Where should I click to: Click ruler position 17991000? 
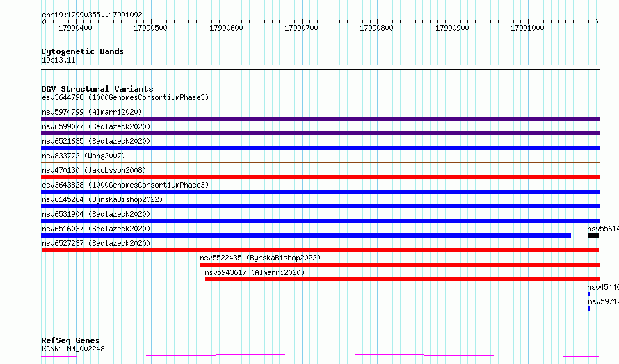(x=527, y=28)
